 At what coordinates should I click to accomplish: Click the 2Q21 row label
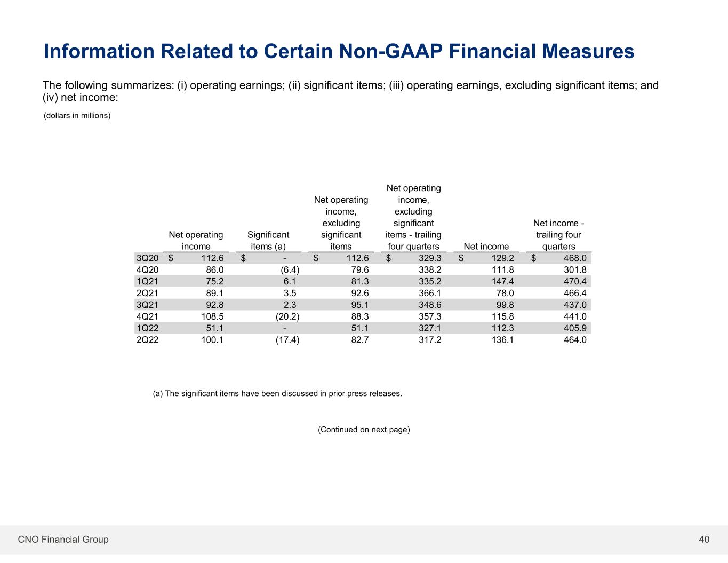tap(148, 293)
